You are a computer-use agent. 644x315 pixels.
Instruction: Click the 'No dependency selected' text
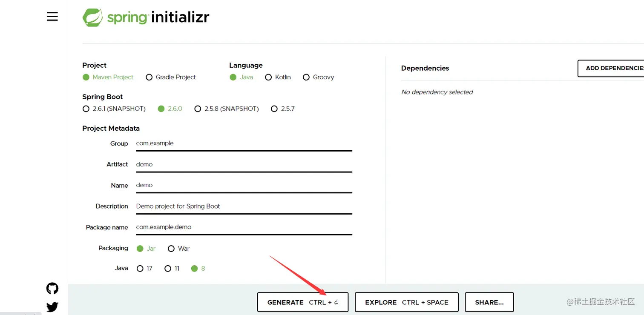tap(437, 92)
